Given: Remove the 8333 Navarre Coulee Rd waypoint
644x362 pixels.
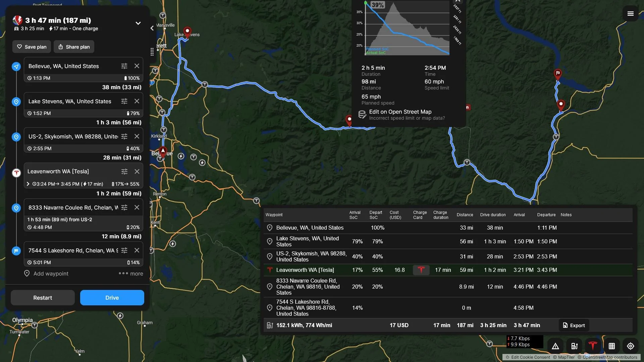Looking at the screenshot, I should [137, 207].
